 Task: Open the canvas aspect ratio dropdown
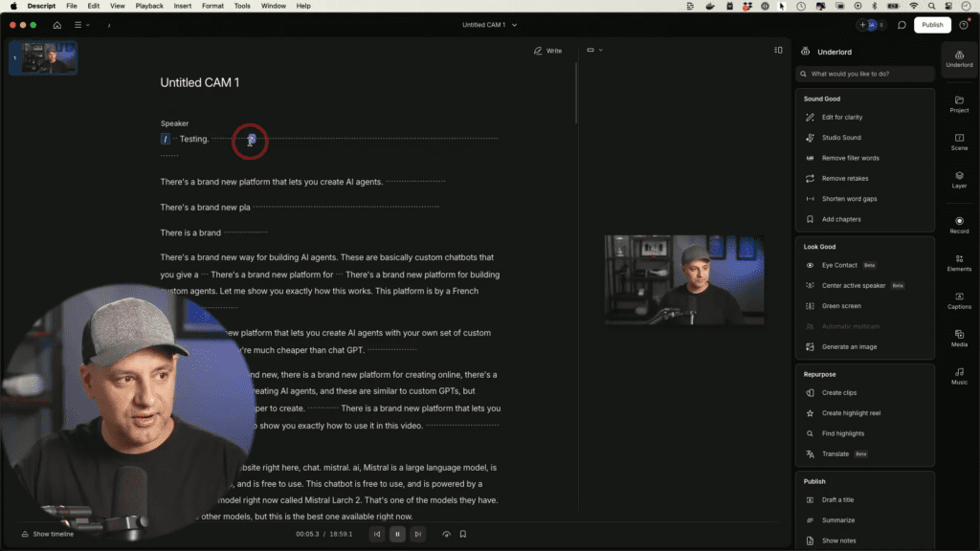(594, 51)
